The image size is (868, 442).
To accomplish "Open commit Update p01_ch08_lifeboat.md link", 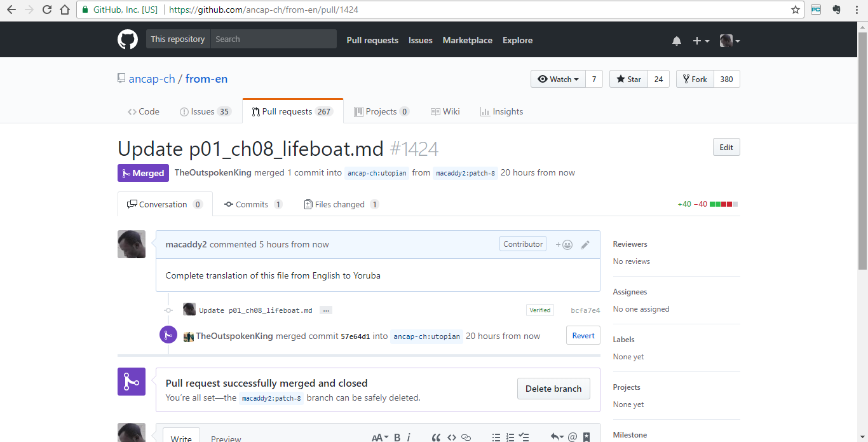I will tap(255, 310).
